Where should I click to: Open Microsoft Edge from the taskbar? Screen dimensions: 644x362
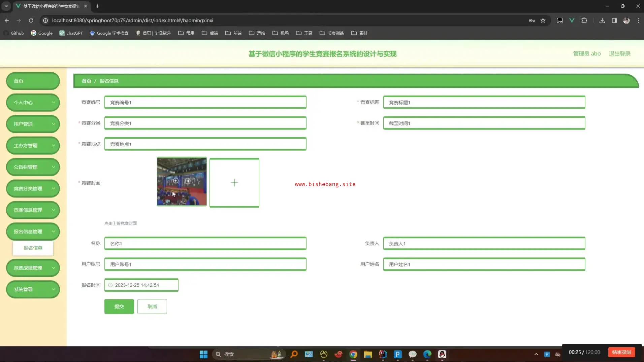[x=427, y=354]
